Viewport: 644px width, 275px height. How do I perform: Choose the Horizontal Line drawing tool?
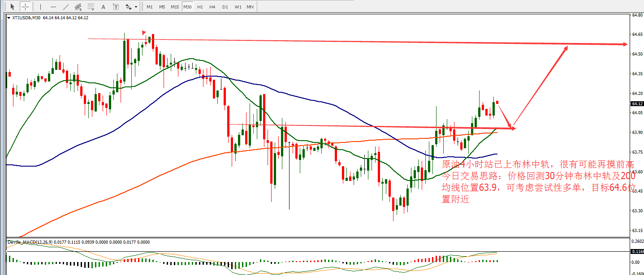[x=53, y=7]
